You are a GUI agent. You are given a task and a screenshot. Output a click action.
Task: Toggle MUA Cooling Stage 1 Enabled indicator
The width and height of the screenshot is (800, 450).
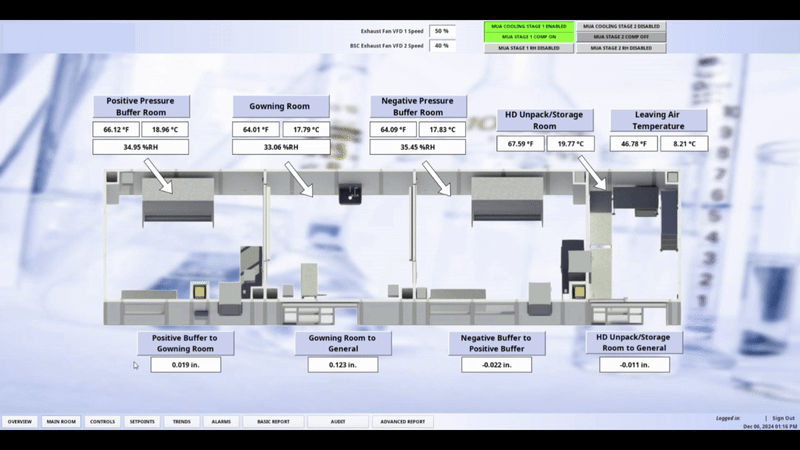click(x=528, y=27)
